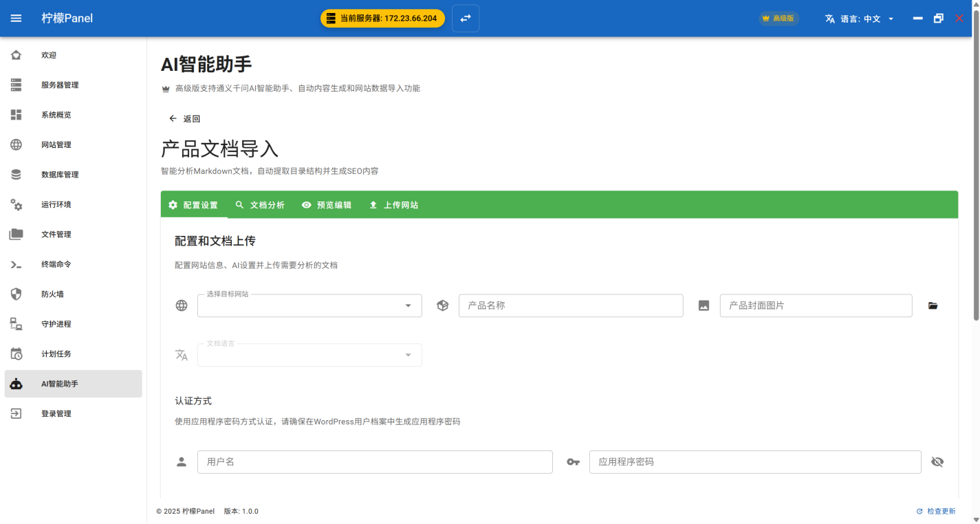Open the 文档语言 dropdown
Screen dimensions: 980x524
coord(309,356)
